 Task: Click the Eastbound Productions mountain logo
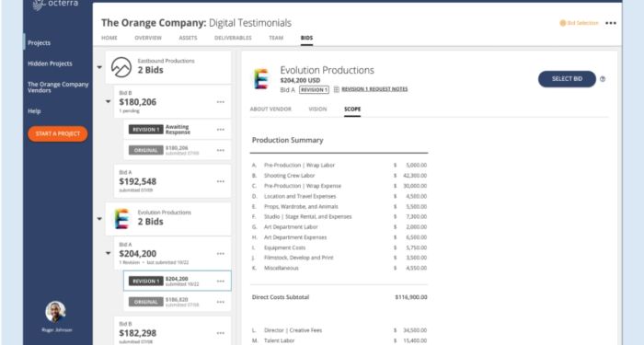pos(121,67)
